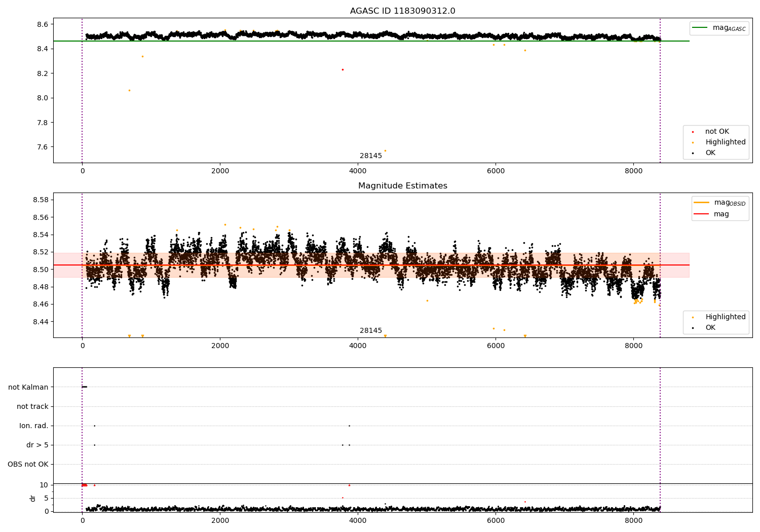Click the OK legend entry in top plot
The width and height of the screenshot is (760, 532).
pos(704,153)
